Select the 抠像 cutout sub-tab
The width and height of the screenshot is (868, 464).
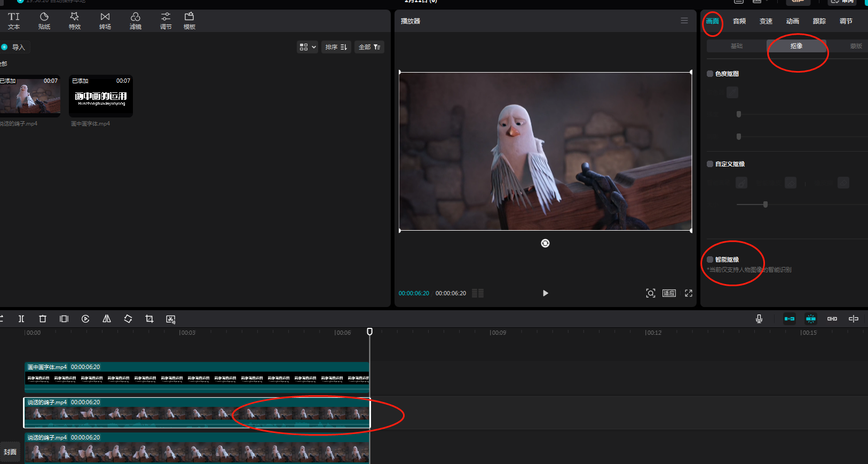point(796,46)
